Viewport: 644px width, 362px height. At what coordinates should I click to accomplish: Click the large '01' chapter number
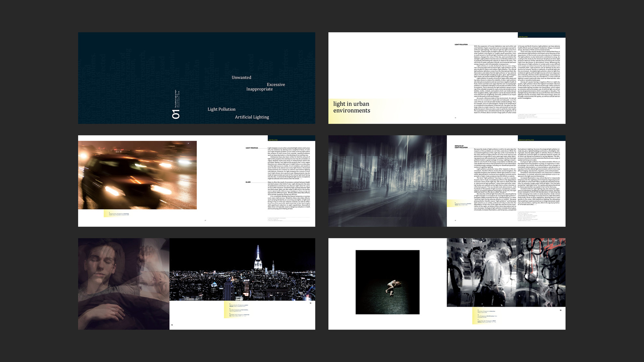(x=176, y=114)
